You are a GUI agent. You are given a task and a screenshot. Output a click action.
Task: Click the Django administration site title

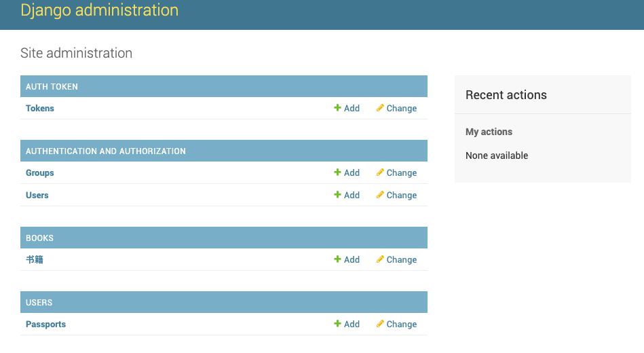tap(99, 10)
